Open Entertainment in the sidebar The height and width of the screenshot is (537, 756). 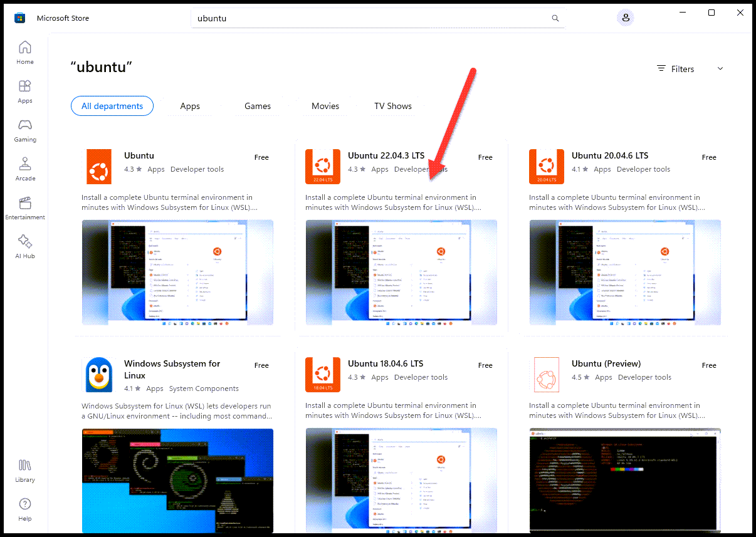point(25,208)
